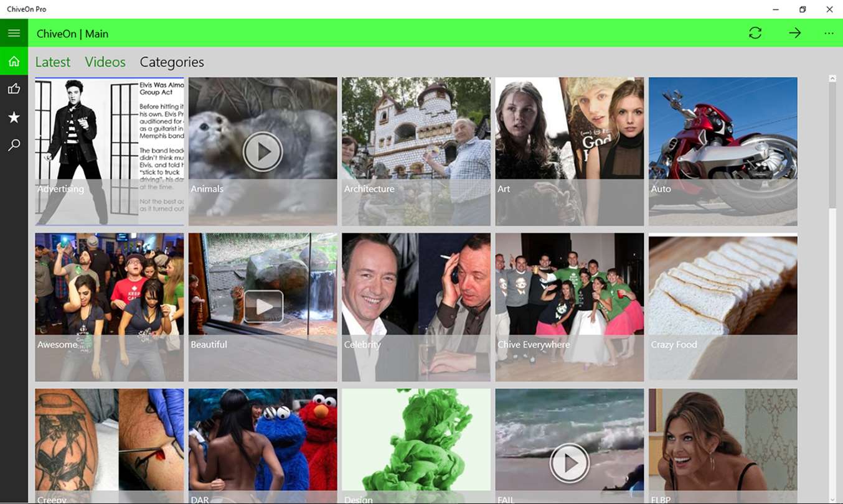843x504 pixels.
Task: Open the Chive Everywhere category tile
Action: (x=570, y=307)
